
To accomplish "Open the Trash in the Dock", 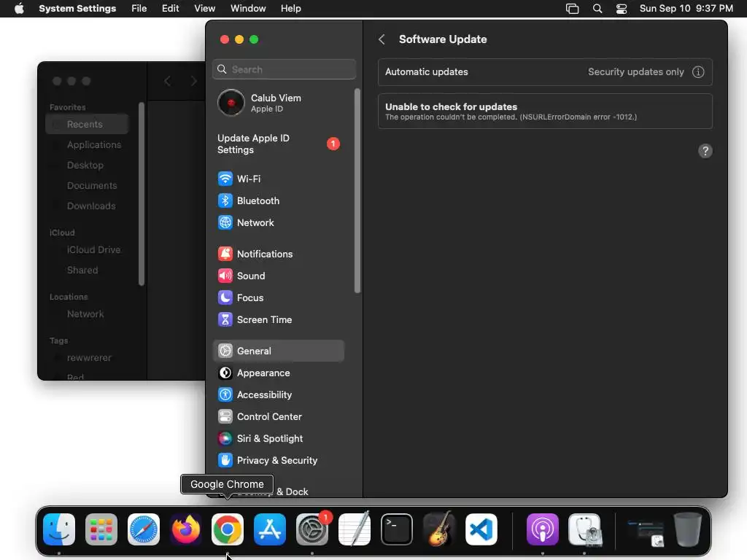I will pyautogui.click(x=687, y=529).
